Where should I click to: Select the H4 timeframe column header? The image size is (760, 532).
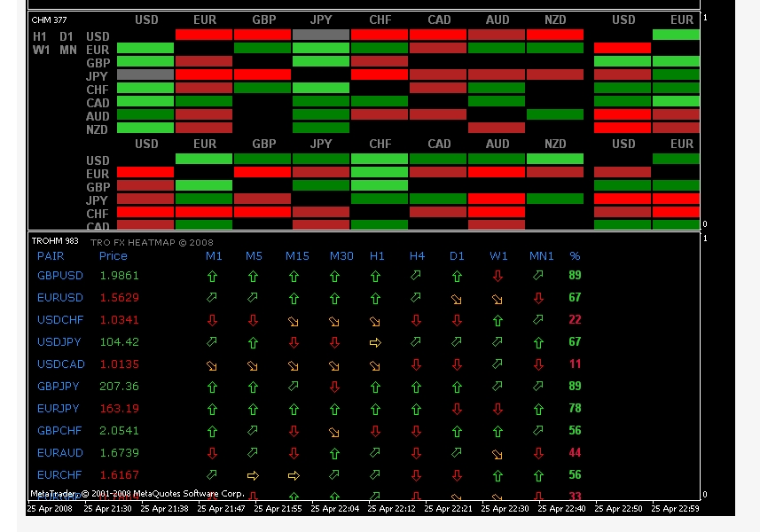417,256
